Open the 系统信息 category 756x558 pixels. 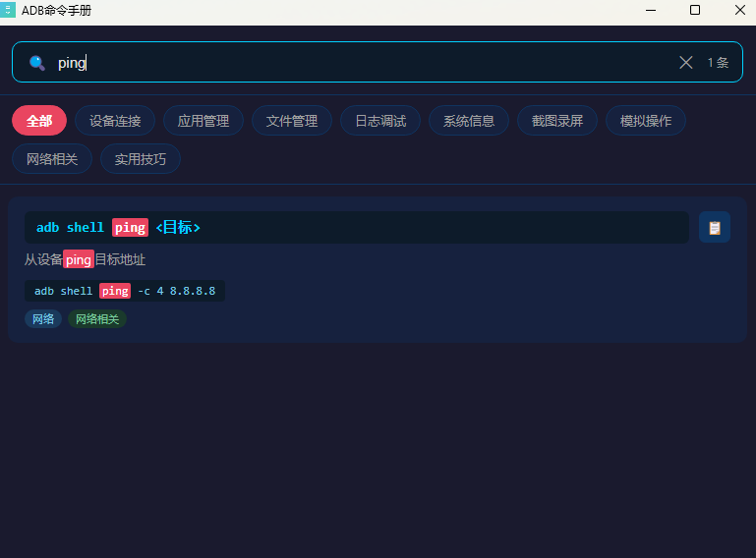coord(469,121)
